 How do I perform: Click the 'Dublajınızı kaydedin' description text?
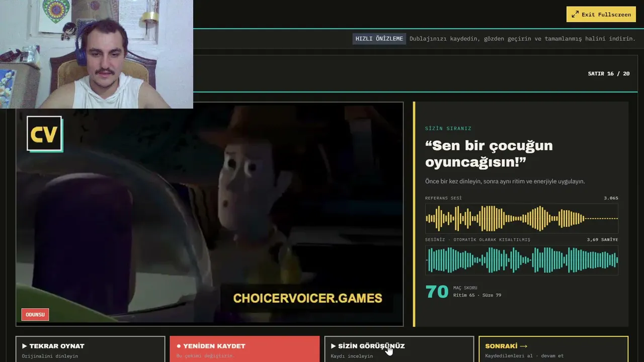point(522,39)
